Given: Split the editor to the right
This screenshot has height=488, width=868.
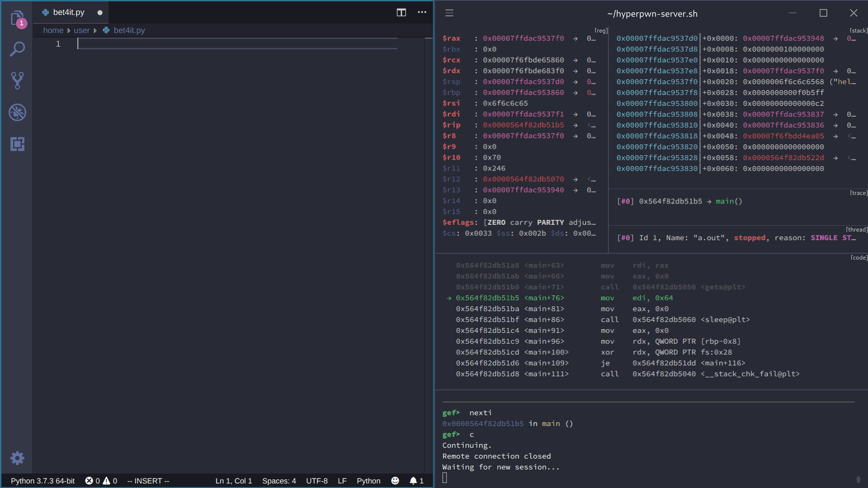Looking at the screenshot, I should 401,12.
